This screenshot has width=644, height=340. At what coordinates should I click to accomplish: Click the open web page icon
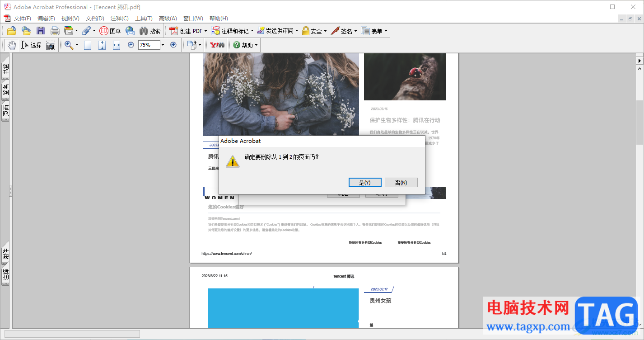point(26,31)
